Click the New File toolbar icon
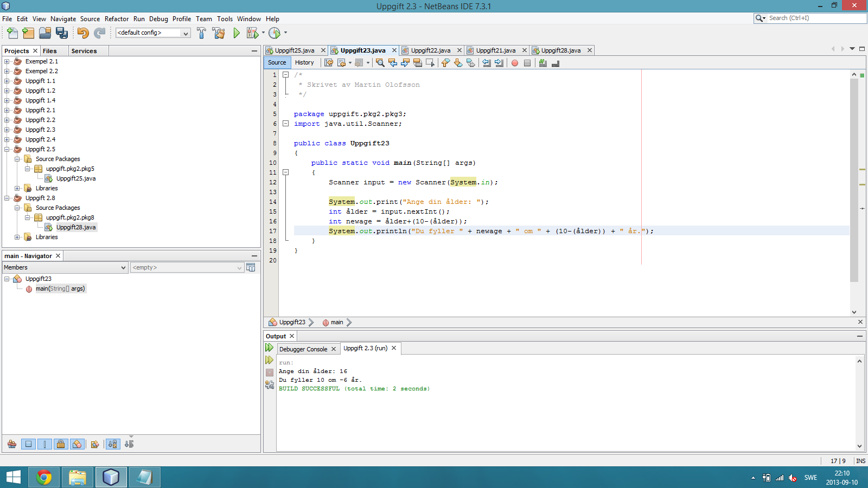The height and width of the screenshot is (488, 868). (x=12, y=33)
